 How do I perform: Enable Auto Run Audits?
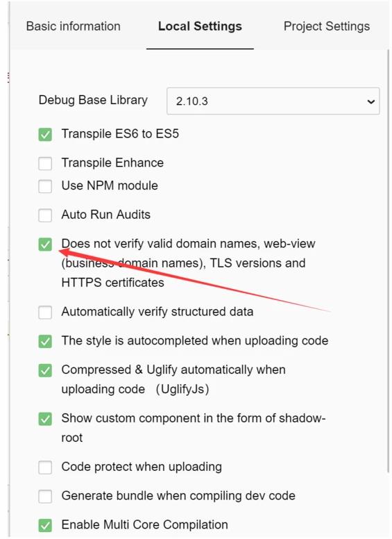click(x=45, y=215)
